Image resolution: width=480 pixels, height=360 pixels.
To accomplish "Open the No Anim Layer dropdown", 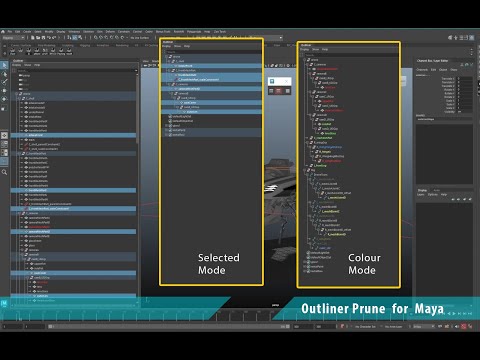I will [x=394, y=327].
